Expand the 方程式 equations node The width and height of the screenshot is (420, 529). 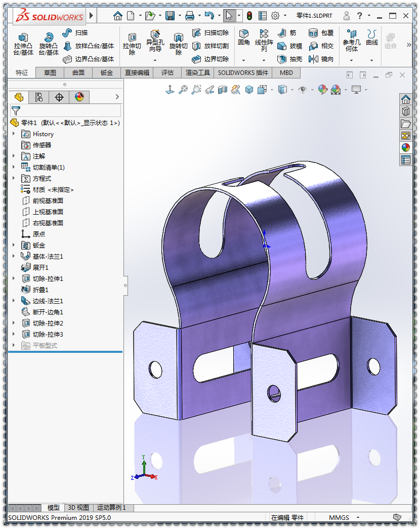coord(14,178)
